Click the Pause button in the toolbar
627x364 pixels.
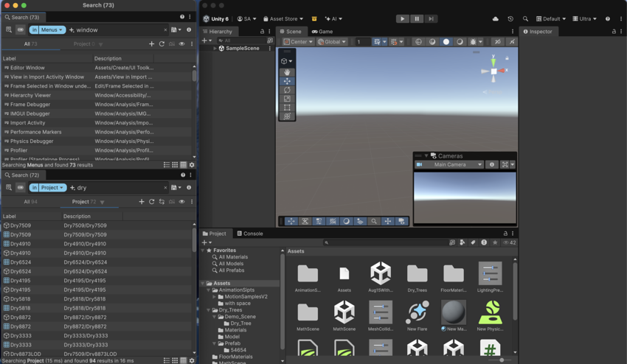[x=416, y=18]
